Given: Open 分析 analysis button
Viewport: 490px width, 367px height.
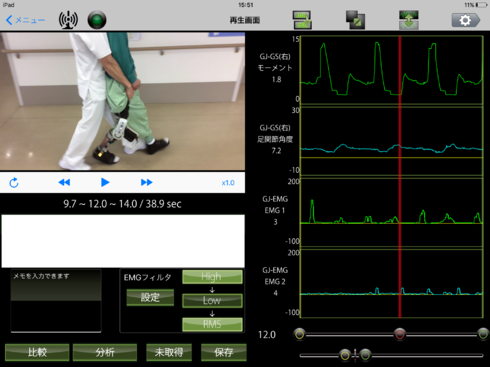Looking at the screenshot, I should coord(105,352).
